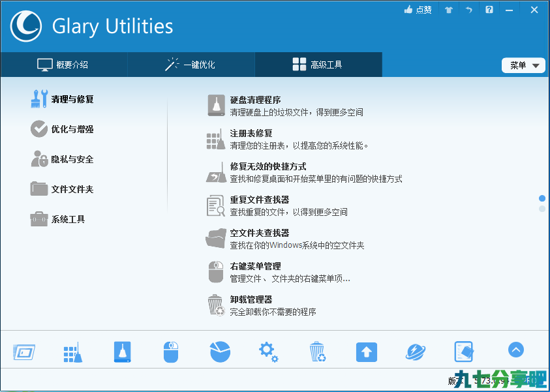Click the window screen icon in bottom toolbar
This screenshot has height=392, width=550.
[x=24, y=352]
